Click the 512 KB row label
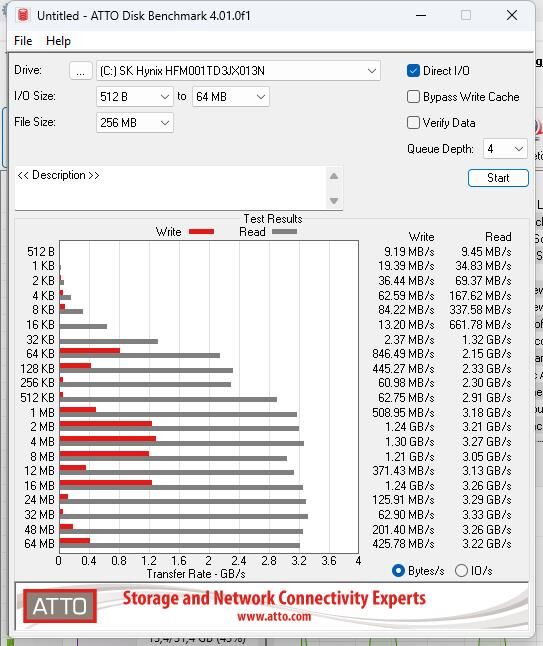This screenshot has height=646, width=543. pyautogui.click(x=37, y=398)
